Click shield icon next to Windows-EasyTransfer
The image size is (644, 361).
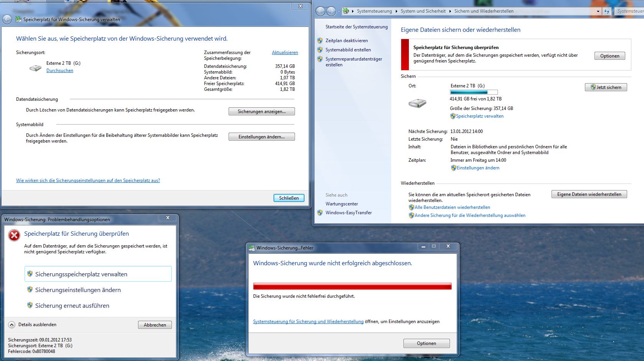(x=320, y=213)
